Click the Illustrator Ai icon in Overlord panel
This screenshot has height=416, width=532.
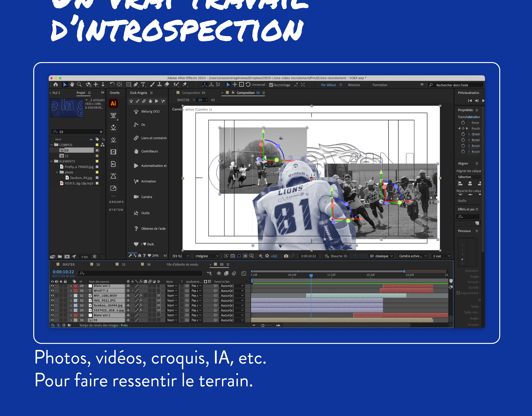pos(113,103)
